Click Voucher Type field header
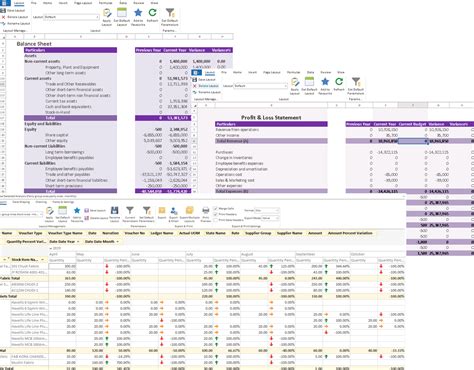 (x=30, y=233)
